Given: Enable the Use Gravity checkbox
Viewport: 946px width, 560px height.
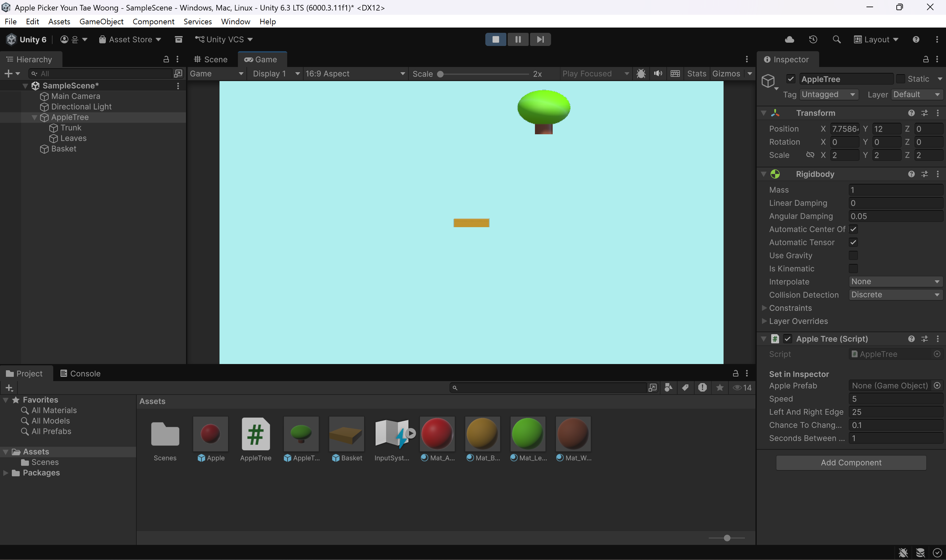Looking at the screenshot, I should coord(853,255).
